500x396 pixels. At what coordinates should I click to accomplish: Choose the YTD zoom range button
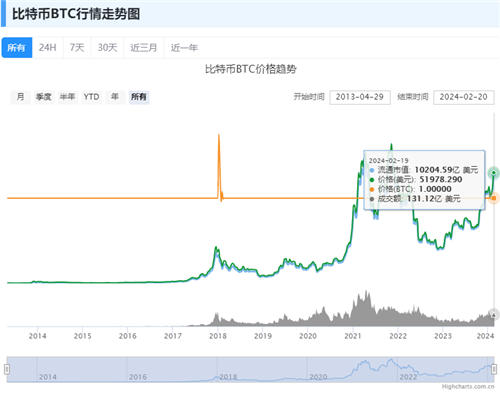click(x=91, y=97)
